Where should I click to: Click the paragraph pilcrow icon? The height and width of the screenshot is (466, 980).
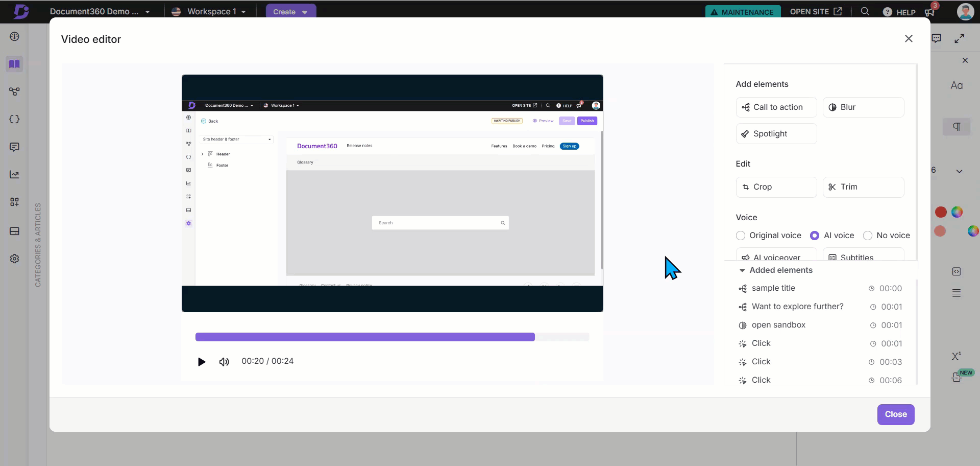[957, 126]
